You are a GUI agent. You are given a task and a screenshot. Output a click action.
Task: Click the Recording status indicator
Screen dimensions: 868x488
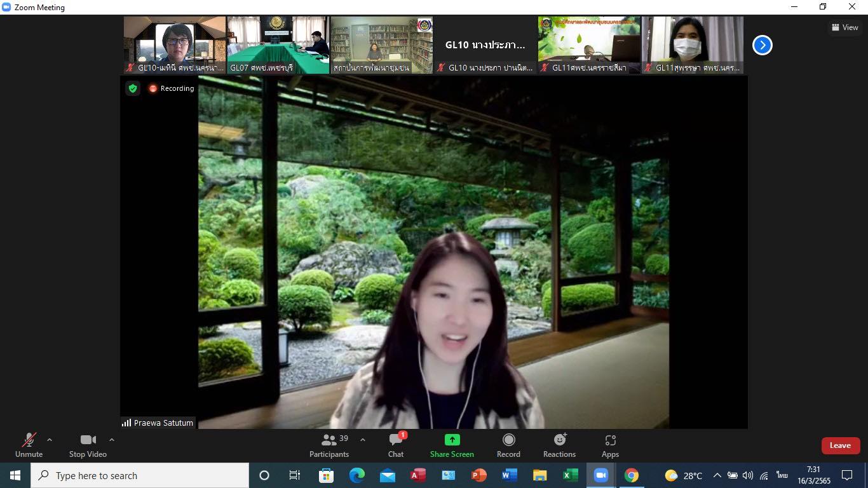[x=171, y=88]
